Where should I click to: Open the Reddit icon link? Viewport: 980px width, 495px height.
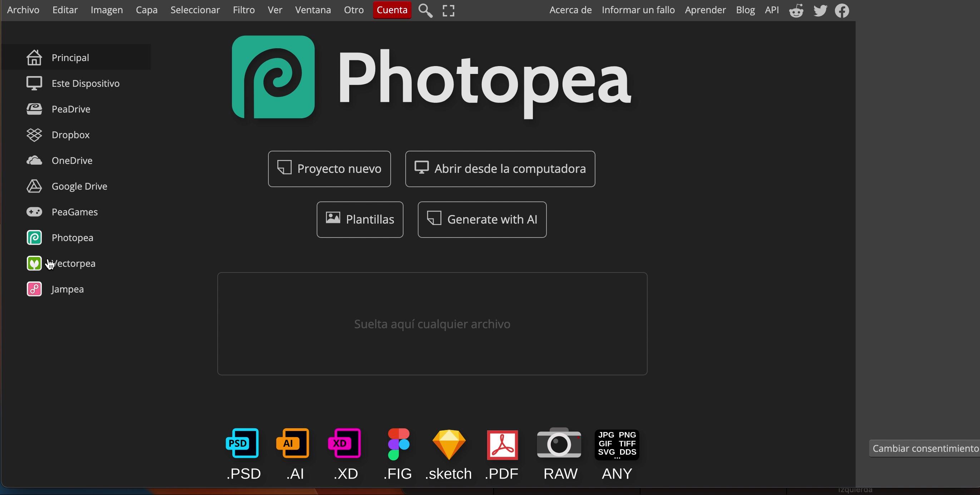[x=796, y=11]
